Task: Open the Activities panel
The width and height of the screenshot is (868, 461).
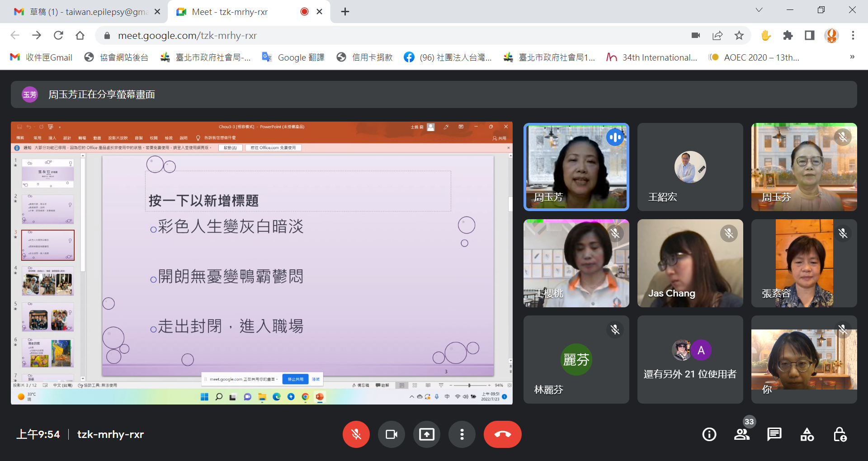Action: [x=807, y=434]
